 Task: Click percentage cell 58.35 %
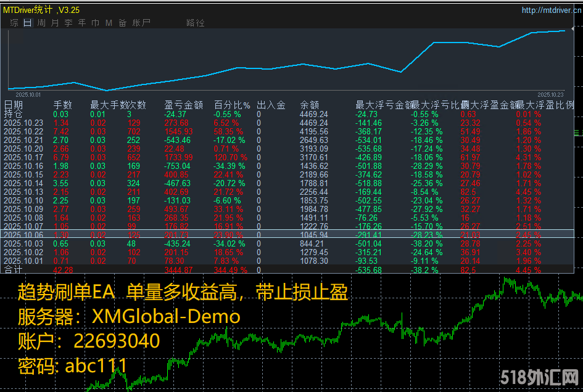(x=228, y=131)
